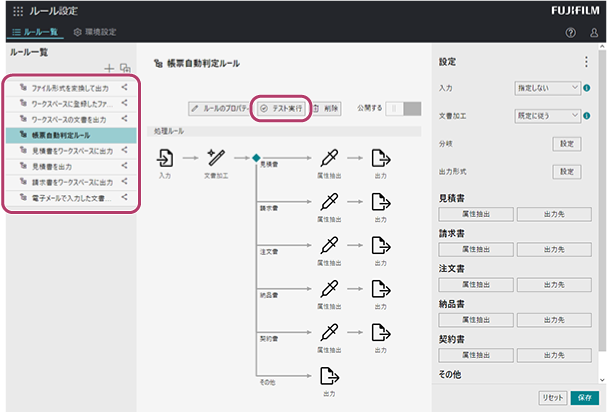
Task: Open the 入力 dropdown 指定しない
Action: click(x=547, y=88)
